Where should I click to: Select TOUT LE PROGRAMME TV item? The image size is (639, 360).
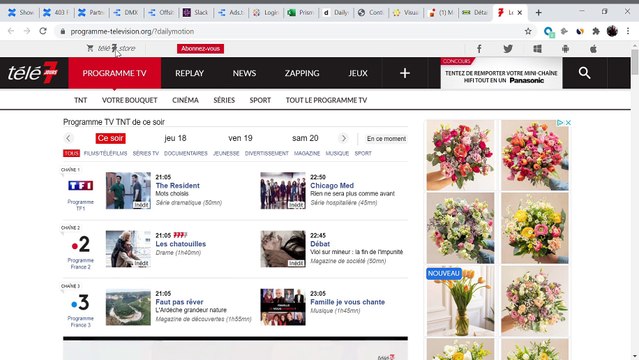point(326,100)
